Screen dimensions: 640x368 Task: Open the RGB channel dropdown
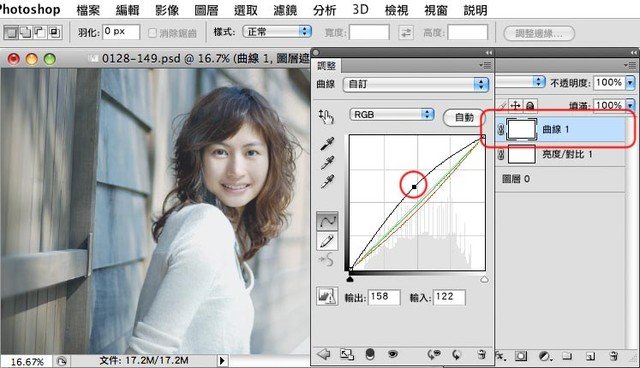pos(391,115)
